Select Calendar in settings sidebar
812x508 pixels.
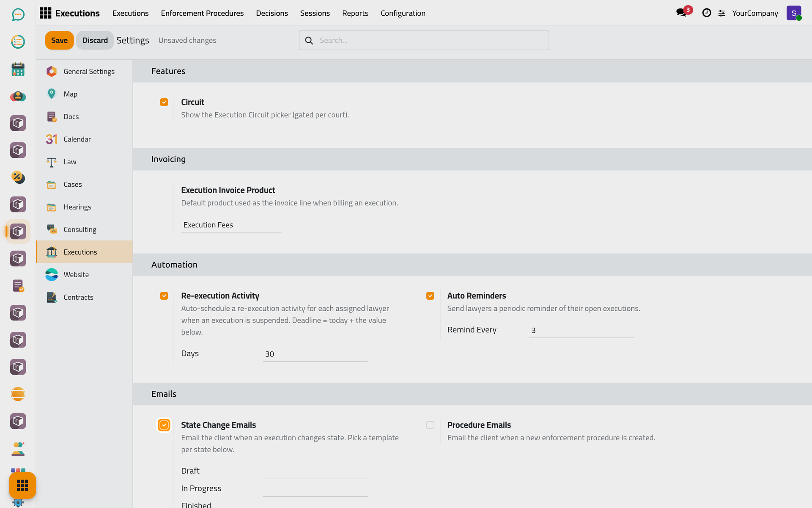click(85, 139)
